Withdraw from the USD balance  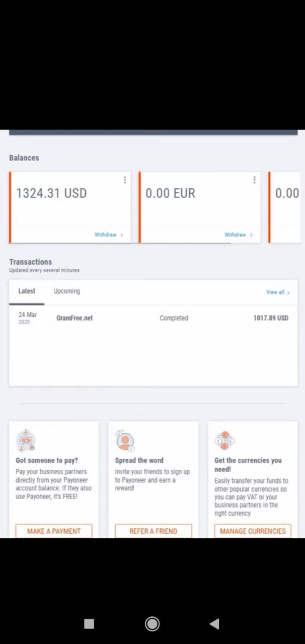point(108,235)
